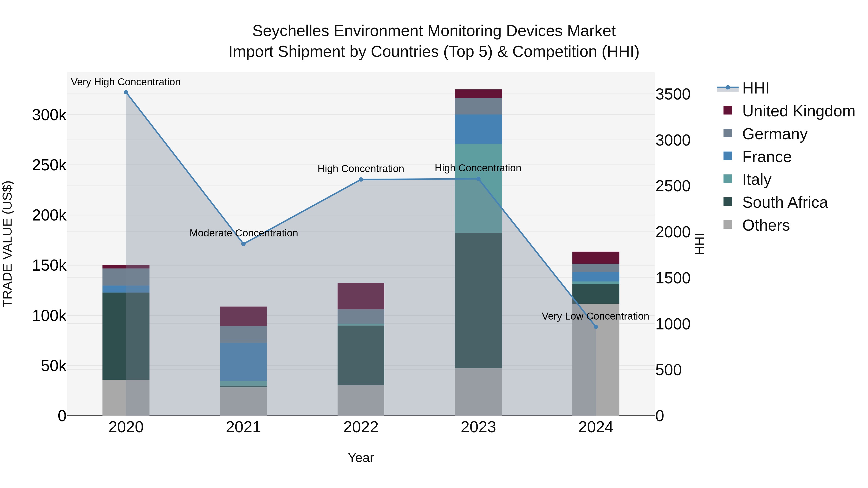Click the 2024 Others bar segment

[596, 360]
